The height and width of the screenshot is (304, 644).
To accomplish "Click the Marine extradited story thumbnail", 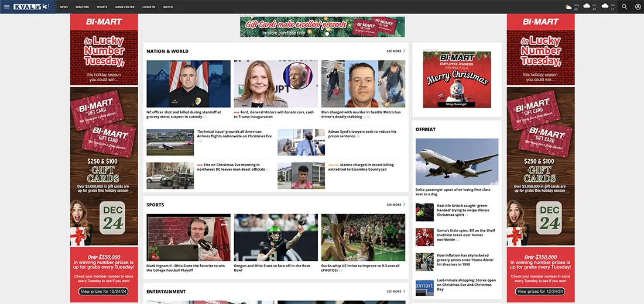I will click(x=301, y=175).
